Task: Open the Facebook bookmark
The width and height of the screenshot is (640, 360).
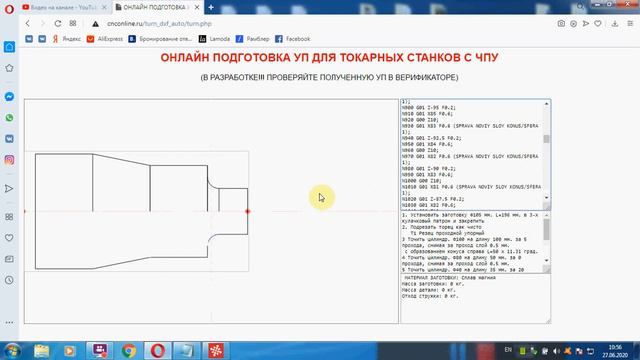Action: tap(293, 39)
